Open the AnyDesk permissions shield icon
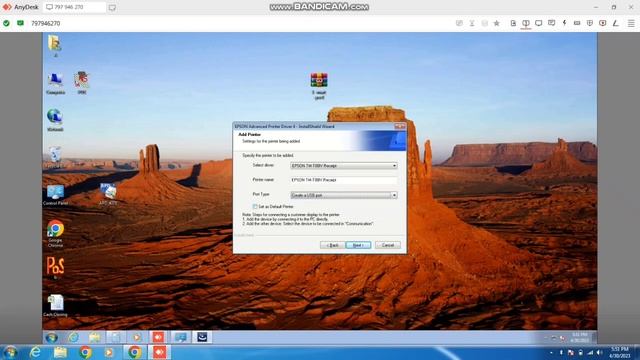 click(x=590, y=23)
